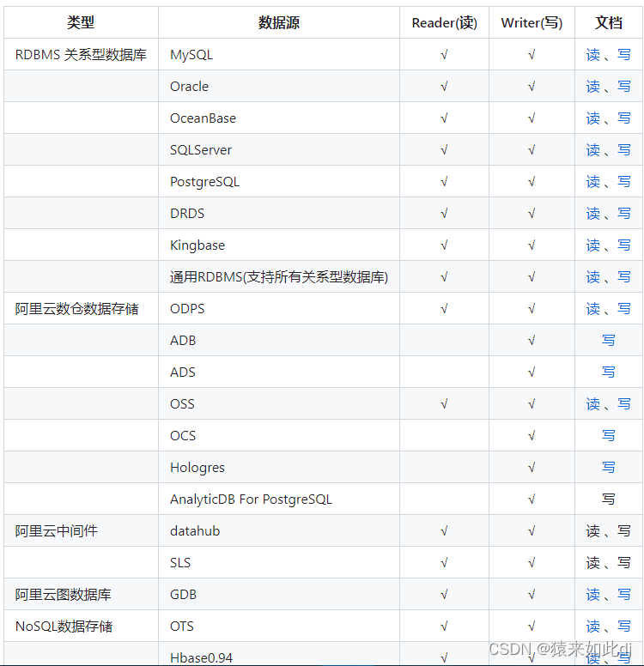Open the 通用RDBMS write doc link
The image size is (644, 666).
[624, 277]
